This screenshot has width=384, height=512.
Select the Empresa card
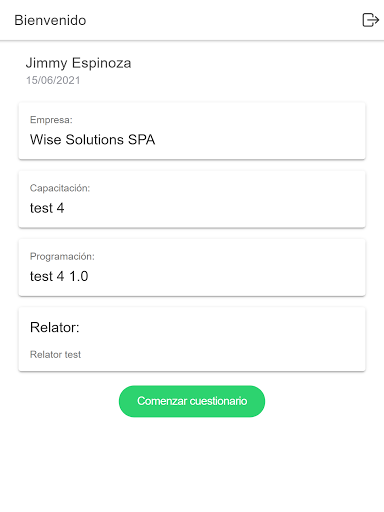pos(192,131)
